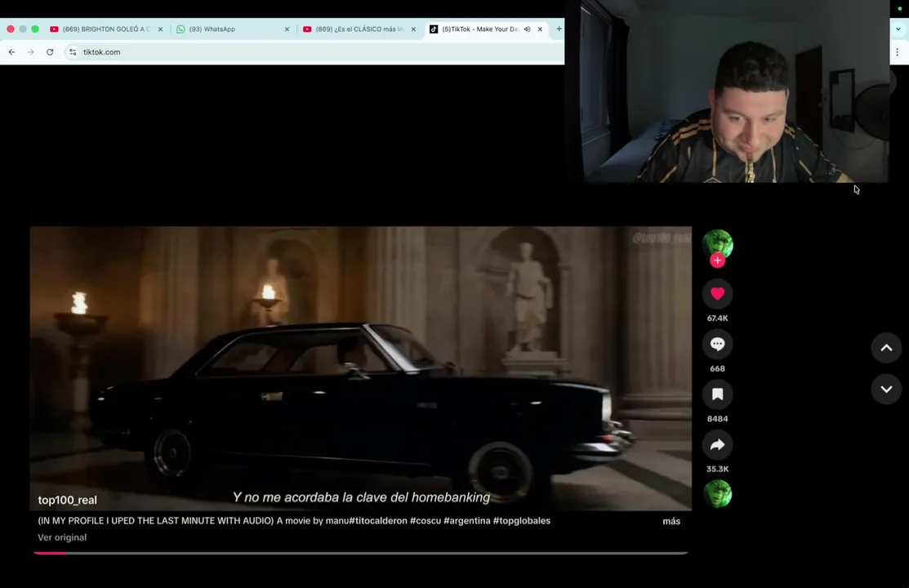The width and height of the screenshot is (909, 588).
Task: Click the 35.3K shares count
Action: click(x=717, y=469)
